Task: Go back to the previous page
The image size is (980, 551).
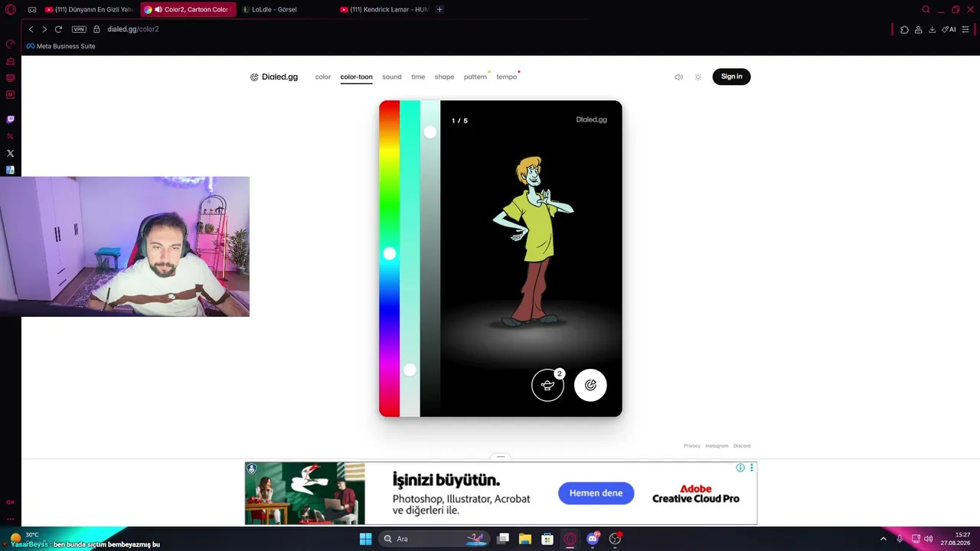Action: coord(31,29)
